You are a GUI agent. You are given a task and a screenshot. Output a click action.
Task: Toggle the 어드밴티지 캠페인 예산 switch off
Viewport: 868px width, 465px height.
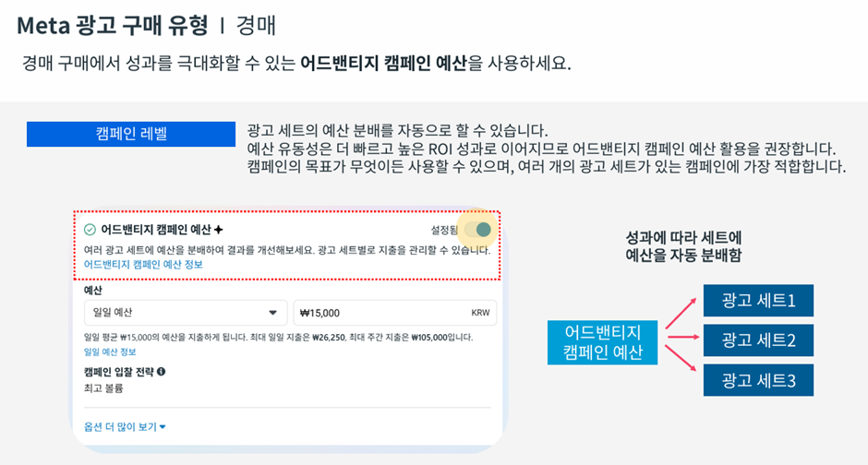[x=478, y=230]
